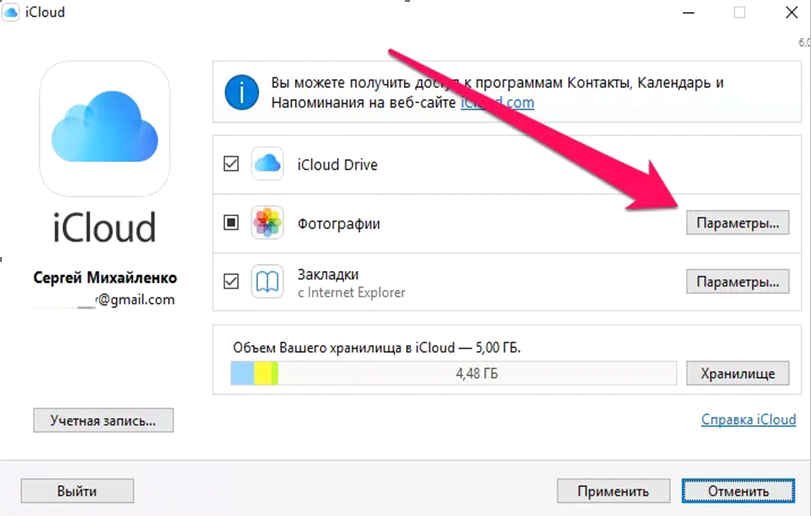Click the iCloud Drive cloud icon
Image resolution: width=812 pixels, height=516 pixels.
tap(267, 164)
